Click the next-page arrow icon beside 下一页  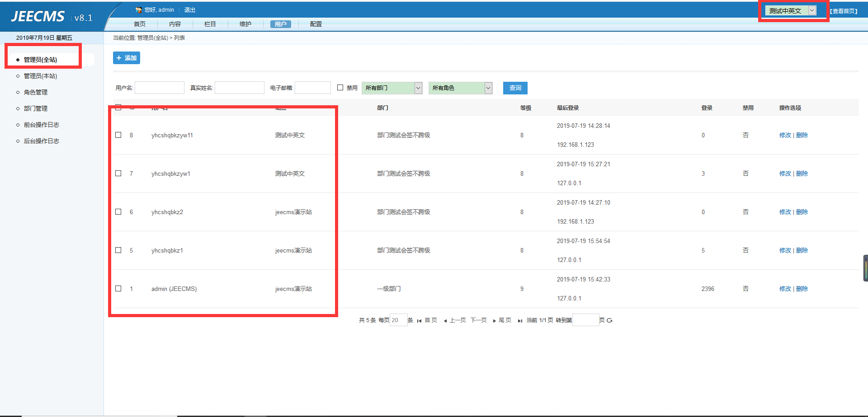tap(495, 321)
